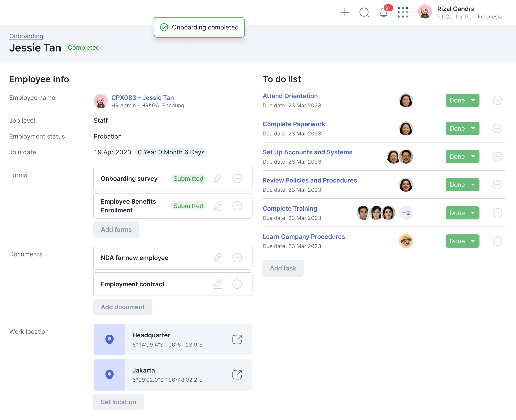The width and height of the screenshot is (516, 420).
Task: Remove the Employment contract document
Action: [x=237, y=284]
